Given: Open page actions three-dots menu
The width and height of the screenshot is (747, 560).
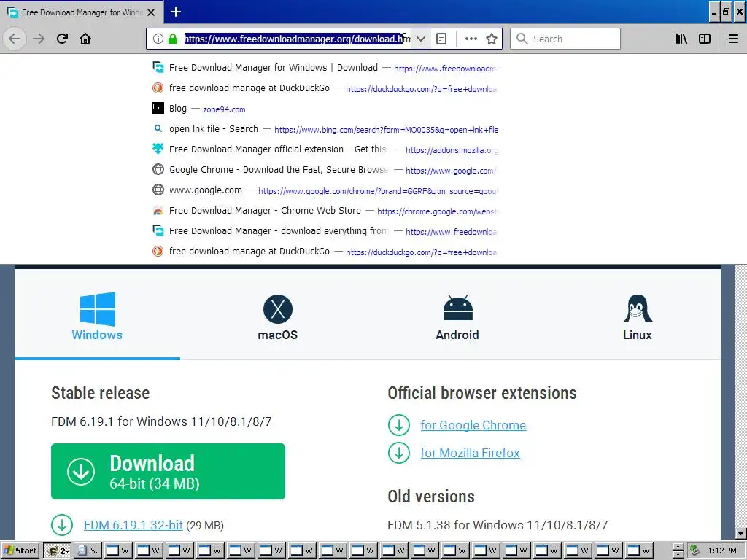Looking at the screenshot, I should point(471,39).
